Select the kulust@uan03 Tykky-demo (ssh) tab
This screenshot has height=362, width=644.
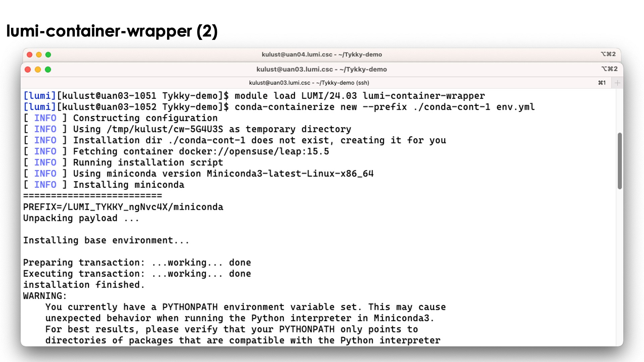309,83
